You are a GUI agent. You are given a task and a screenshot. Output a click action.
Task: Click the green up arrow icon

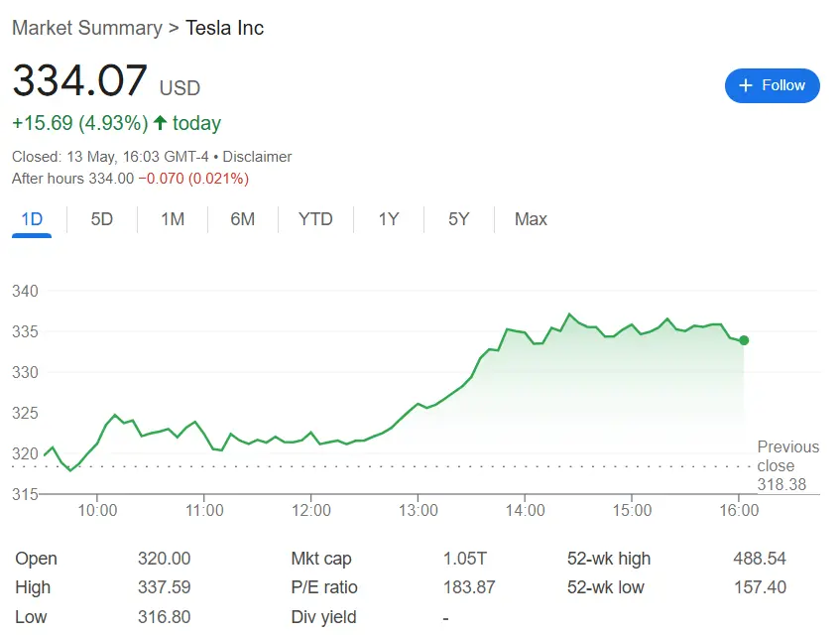click(x=160, y=123)
